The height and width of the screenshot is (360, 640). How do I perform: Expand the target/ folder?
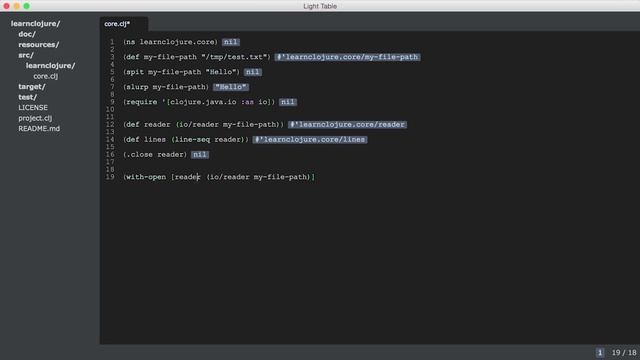point(32,87)
